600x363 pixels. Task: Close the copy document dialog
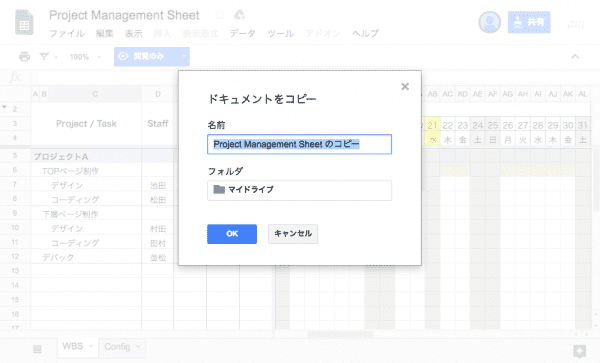pyautogui.click(x=405, y=86)
